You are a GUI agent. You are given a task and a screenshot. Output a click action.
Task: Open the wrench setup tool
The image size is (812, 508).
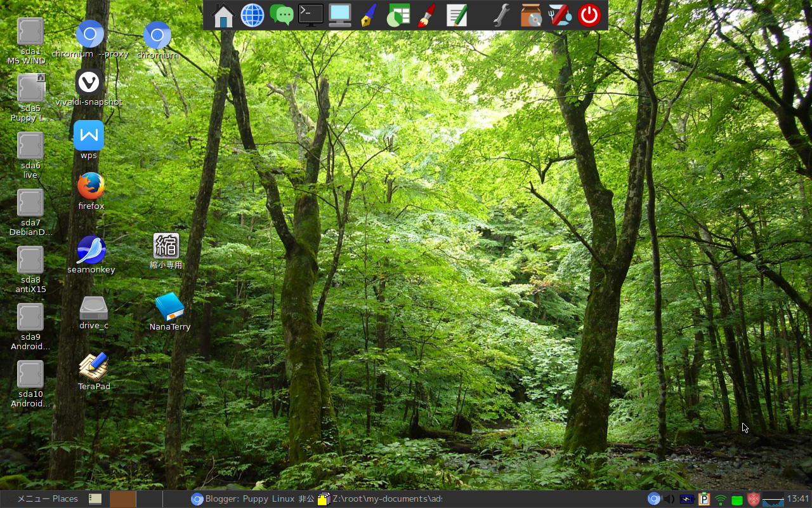coord(501,15)
